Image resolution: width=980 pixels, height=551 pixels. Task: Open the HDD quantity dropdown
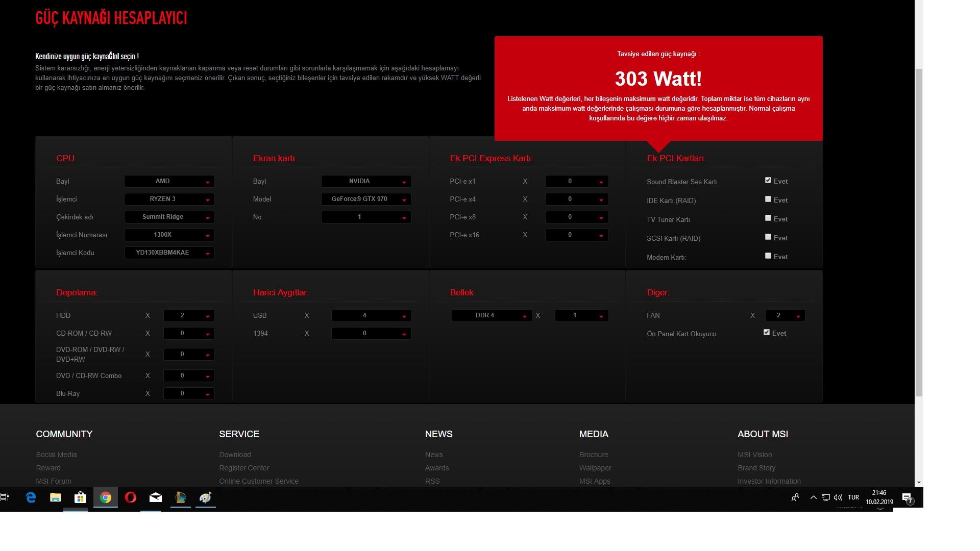188,316
